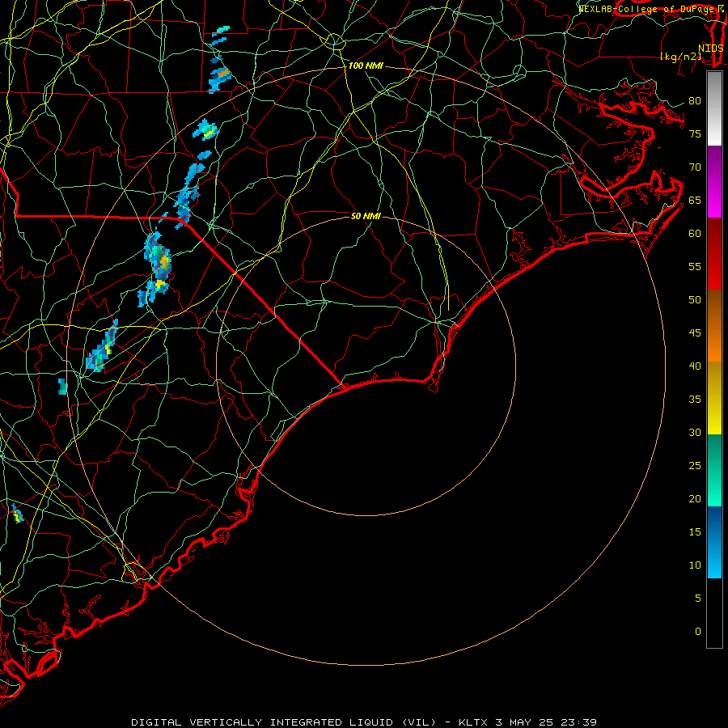Pick the white-gray top segment of color bar
Screen dimensions: 728x728
pos(714,108)
